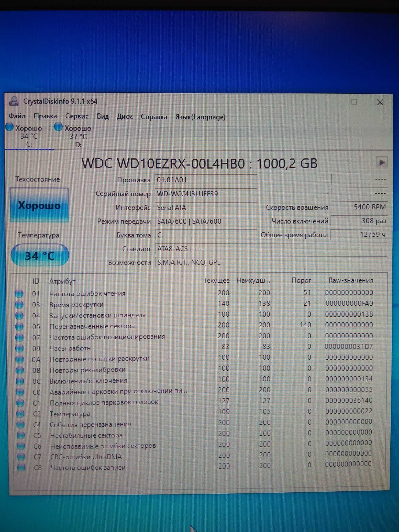Click the Буква тома field C:
Screen dimensions: 399x532
coord(206,235)
